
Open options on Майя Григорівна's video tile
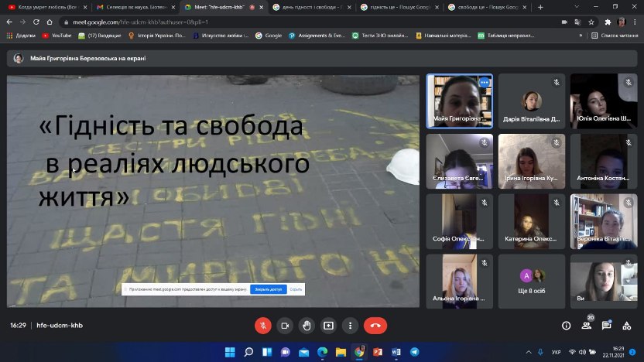click(x=485, y=82)
